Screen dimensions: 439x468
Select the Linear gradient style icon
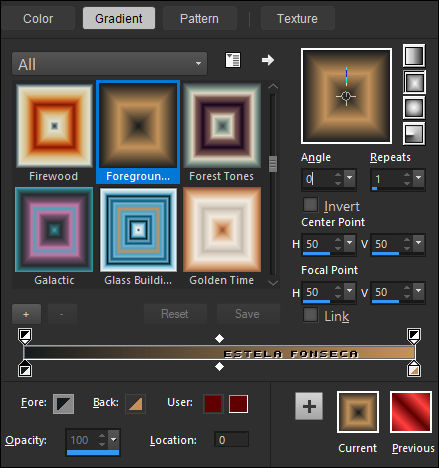pos(414,56)
